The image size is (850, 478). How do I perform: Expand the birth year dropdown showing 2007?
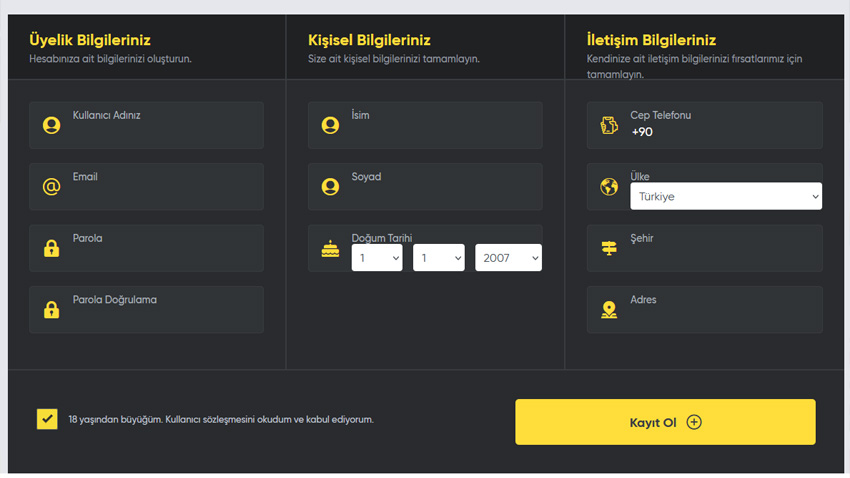508,258
